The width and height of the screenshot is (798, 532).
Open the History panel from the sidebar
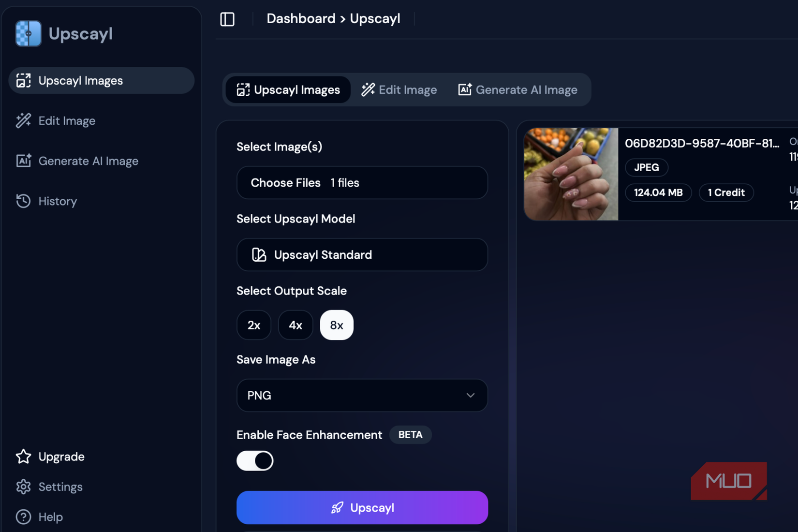(x=23, y=201)
